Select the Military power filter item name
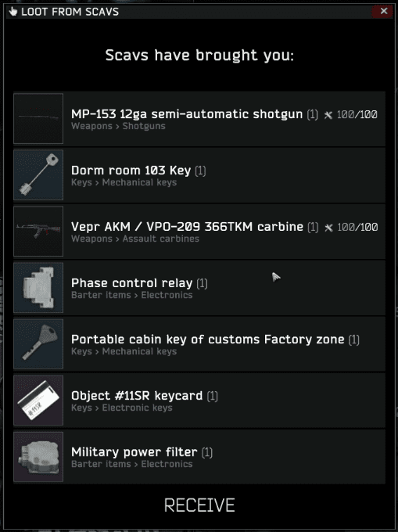Viewport: 398px width, 532px height. click(x=134, y=452)
